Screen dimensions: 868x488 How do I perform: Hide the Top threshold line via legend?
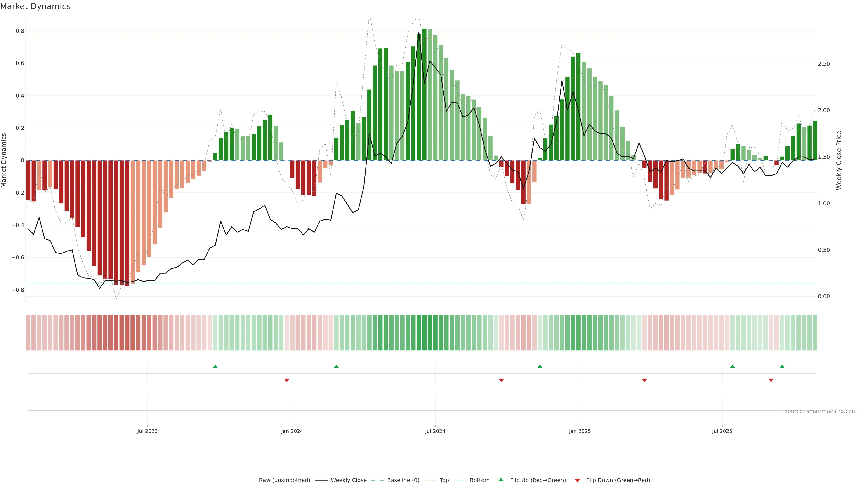444,480
